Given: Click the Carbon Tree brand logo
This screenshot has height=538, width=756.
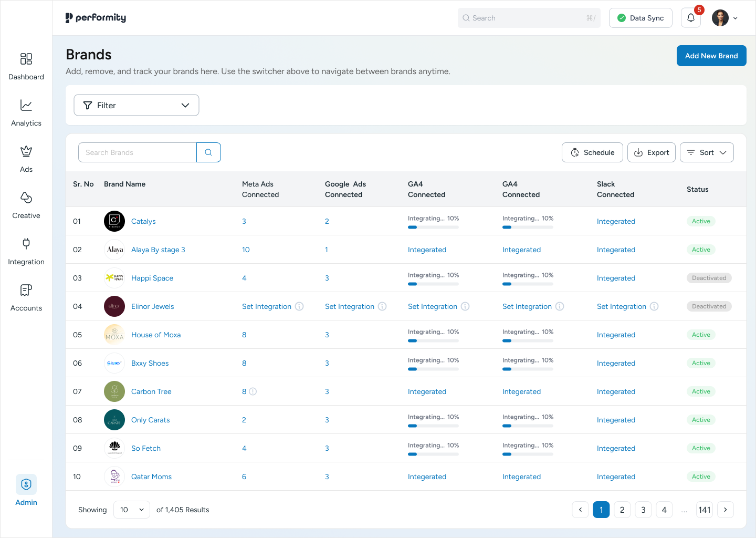Looking at the screenshot, I should click(x=114, y=391).
